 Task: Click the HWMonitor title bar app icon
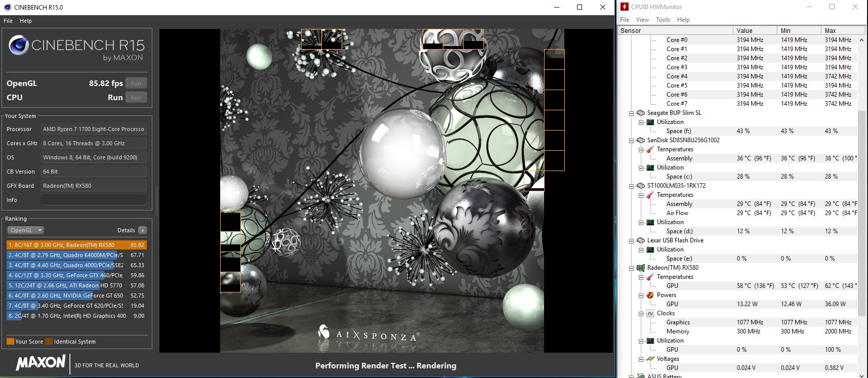624,7
